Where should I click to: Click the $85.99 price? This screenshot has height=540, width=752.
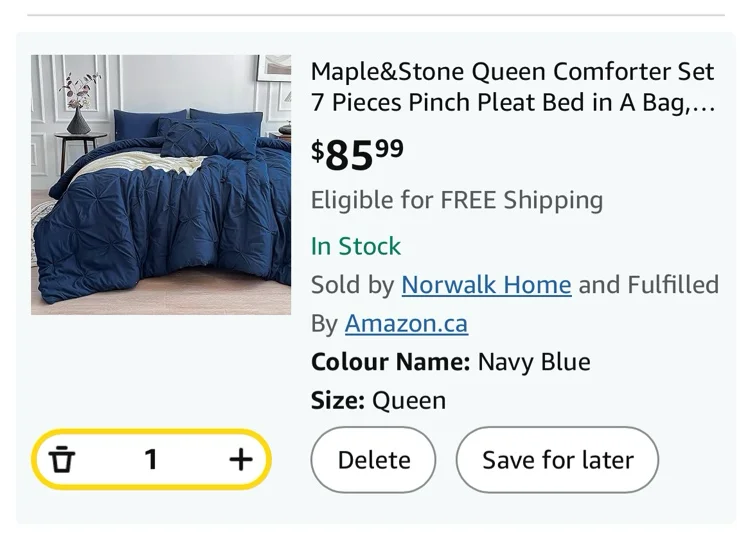(357, 154)
